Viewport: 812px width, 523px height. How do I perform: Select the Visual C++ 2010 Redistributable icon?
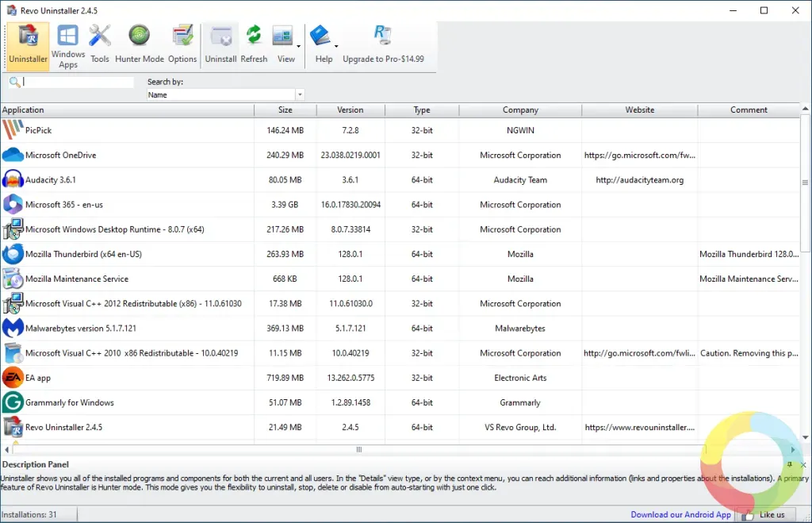tap(13, 353)
